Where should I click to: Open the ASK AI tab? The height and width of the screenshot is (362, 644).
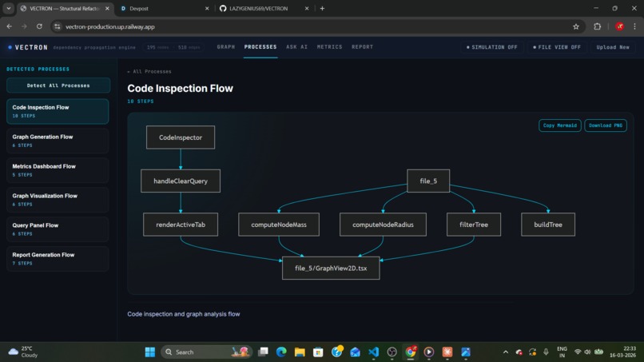click(x=296, y=47)
